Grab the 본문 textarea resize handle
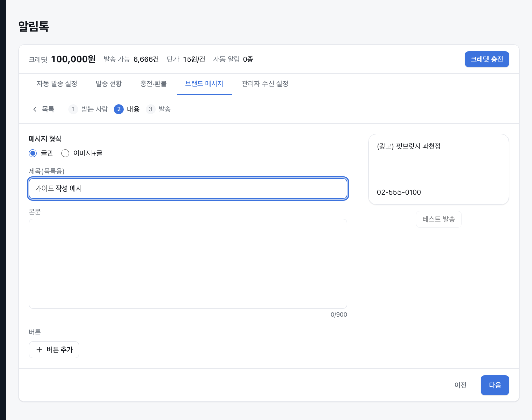 (x=344, y=305)
